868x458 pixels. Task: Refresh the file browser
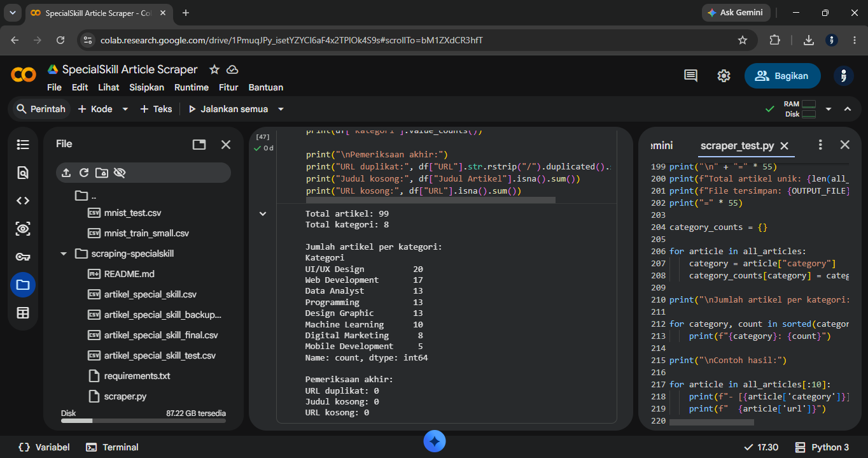tap(84, 173)
